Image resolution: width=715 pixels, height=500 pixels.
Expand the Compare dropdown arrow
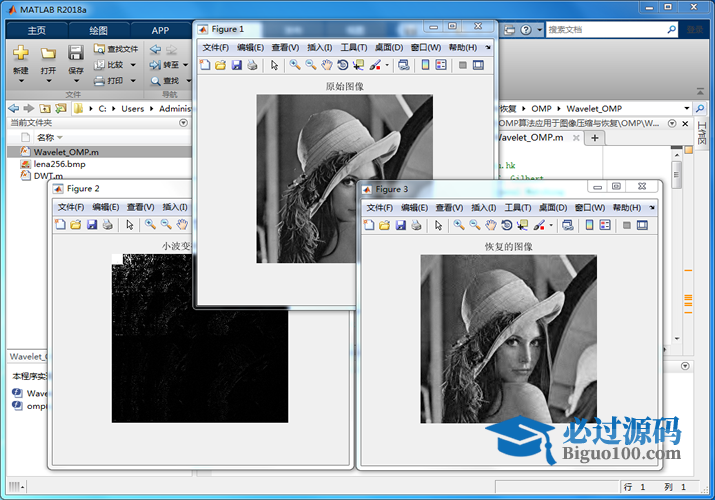point(133,65)
